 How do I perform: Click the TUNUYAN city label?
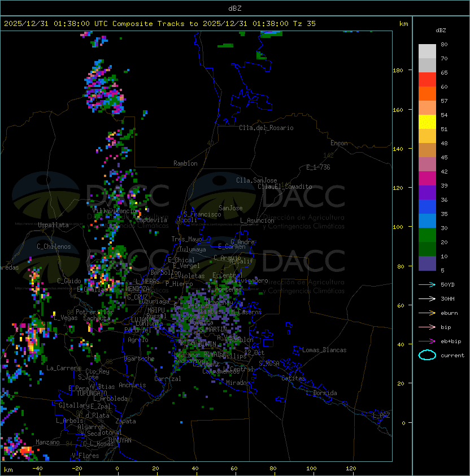[x=120, y=440]
